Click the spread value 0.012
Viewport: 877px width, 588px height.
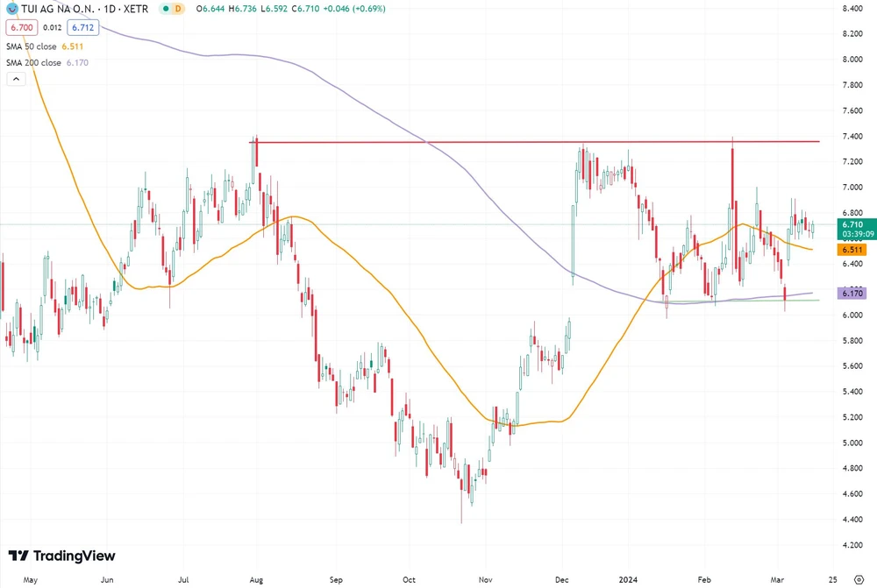click(51, 27)
